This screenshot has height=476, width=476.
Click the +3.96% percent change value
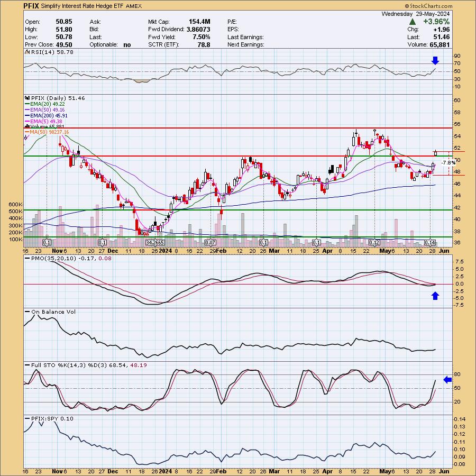pos(436,22)
